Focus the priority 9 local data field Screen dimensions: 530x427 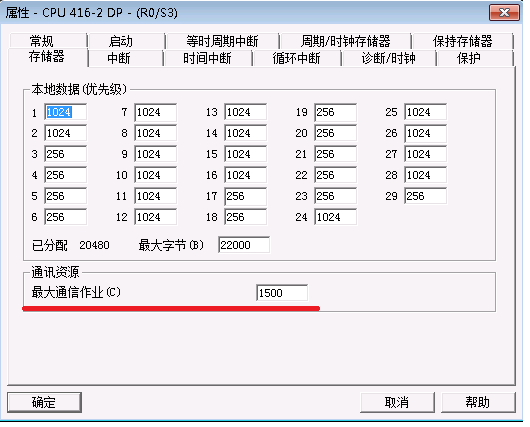[x=155, y=154]
